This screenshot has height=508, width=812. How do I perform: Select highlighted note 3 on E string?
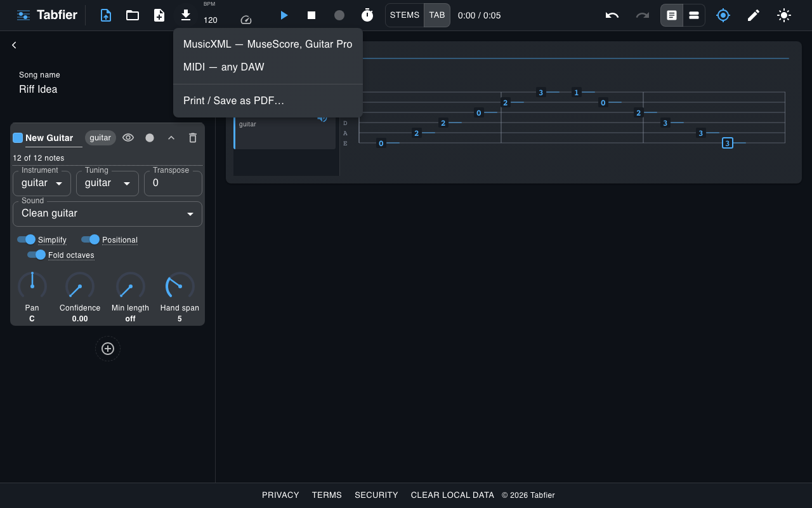(728, 143)
